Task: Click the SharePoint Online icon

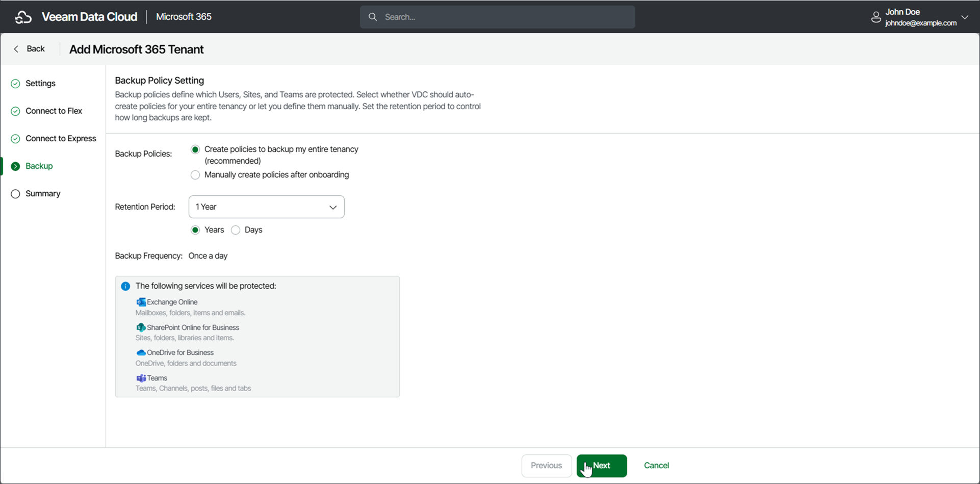Action: pyautogui.click(x=141, y=327)
